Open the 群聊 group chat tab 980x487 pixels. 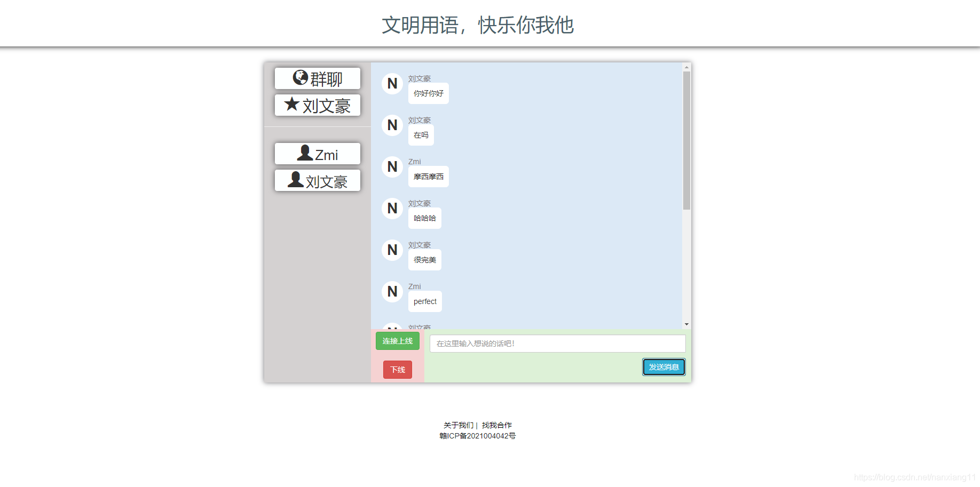(x=317, y=78)
